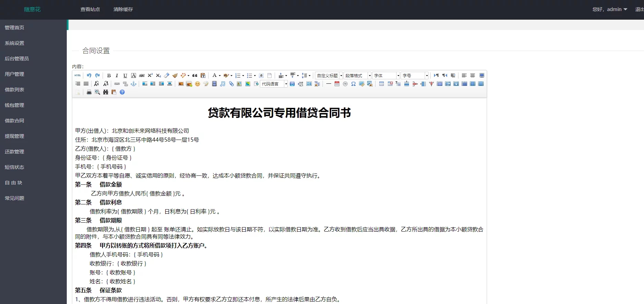Print the contract with printer icon
The image size is (644, 304).
[89, 92]
